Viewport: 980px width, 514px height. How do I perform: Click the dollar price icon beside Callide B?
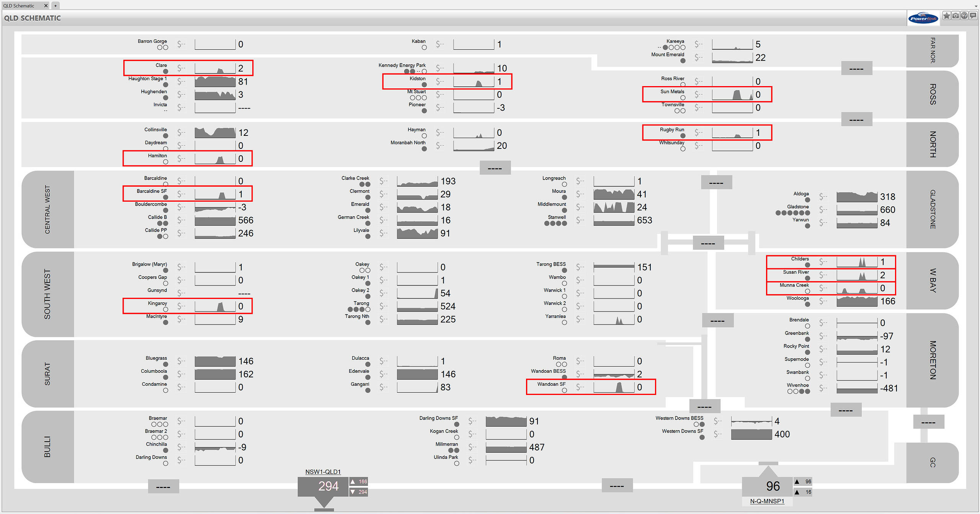click(x=181, y=220)
